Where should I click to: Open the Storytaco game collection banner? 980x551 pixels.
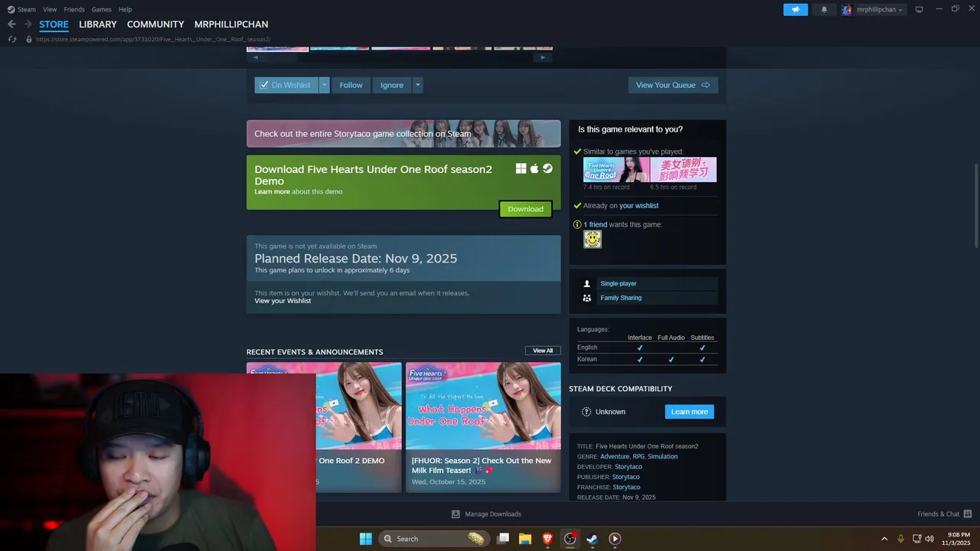pos(403,133)
